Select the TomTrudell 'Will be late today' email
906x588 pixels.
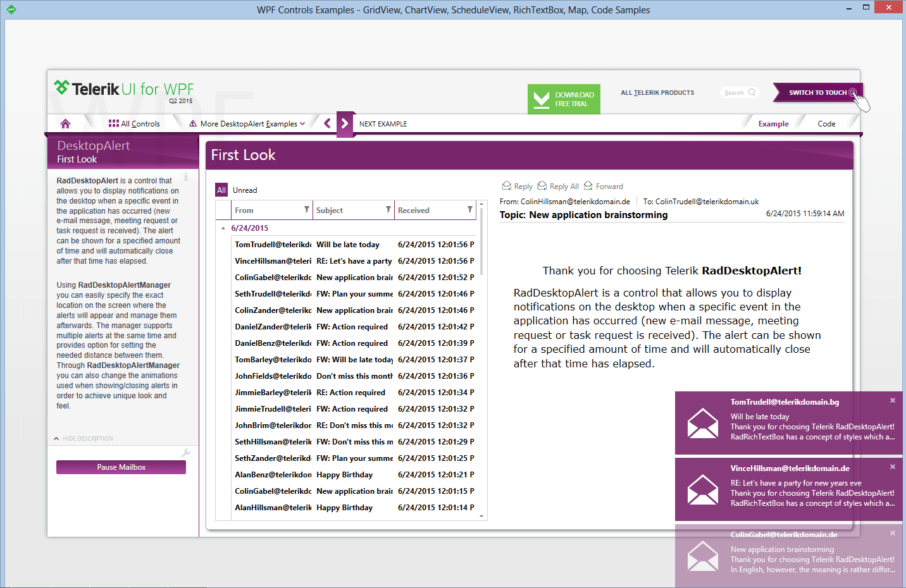(x=354, y=245)
